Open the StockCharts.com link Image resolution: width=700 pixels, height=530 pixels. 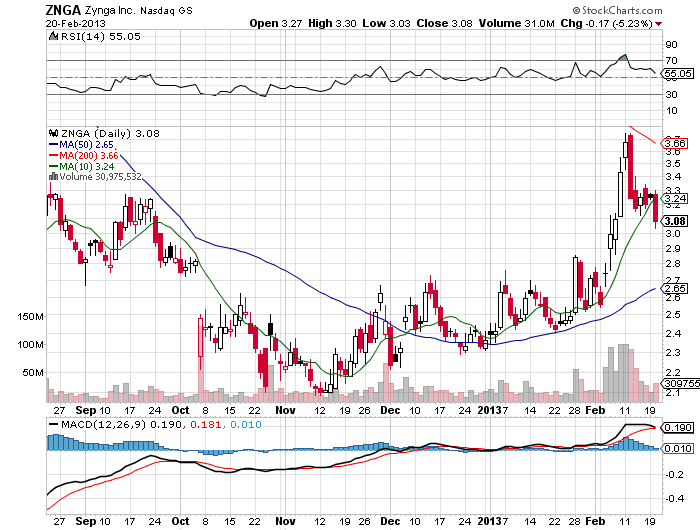point(622,10)
